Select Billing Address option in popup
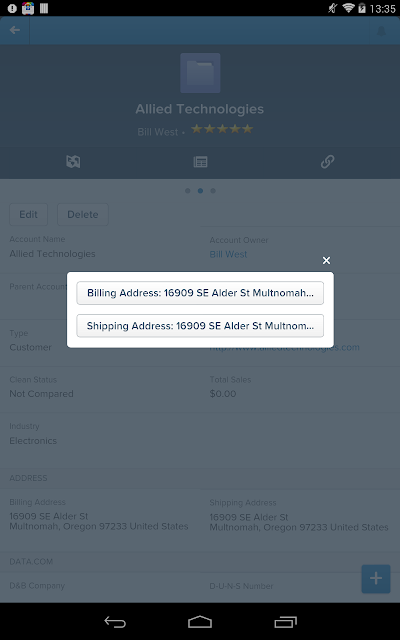Image resolution: width=400 pixels, height=640 pixels. pyautogui.click(x=200, y=293)
